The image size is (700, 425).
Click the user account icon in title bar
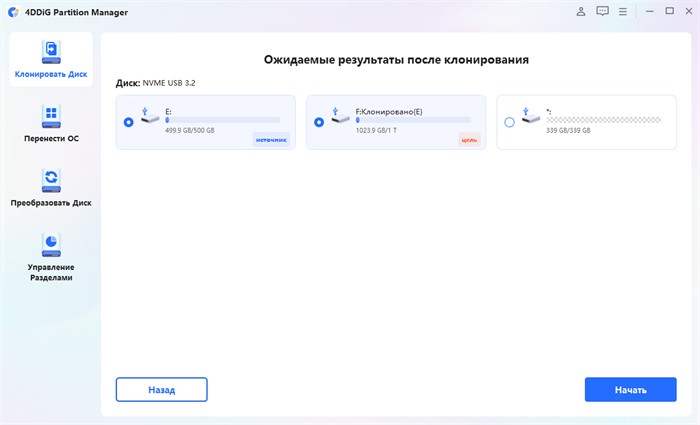pos(582,12)
